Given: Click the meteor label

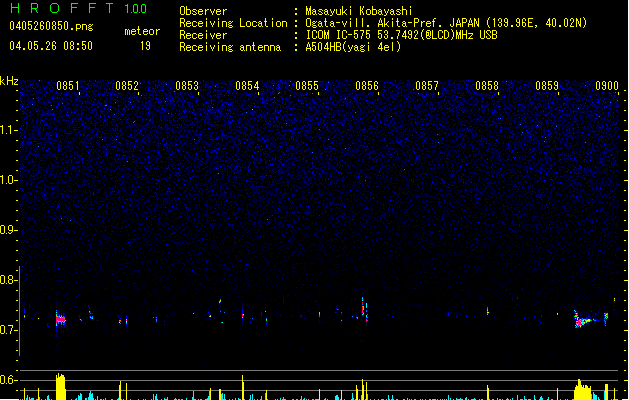Looking at the screenshot, I should [142, 31].
